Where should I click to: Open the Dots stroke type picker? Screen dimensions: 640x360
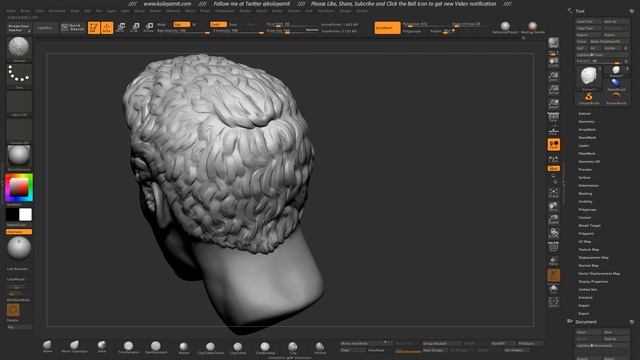tap(19, 75)
